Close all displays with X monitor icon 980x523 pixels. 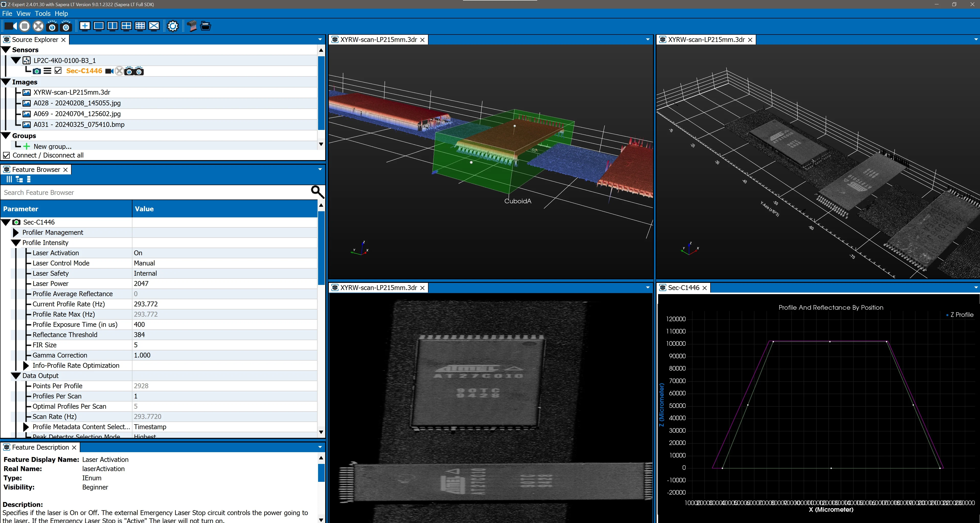(x=154, y=26)
